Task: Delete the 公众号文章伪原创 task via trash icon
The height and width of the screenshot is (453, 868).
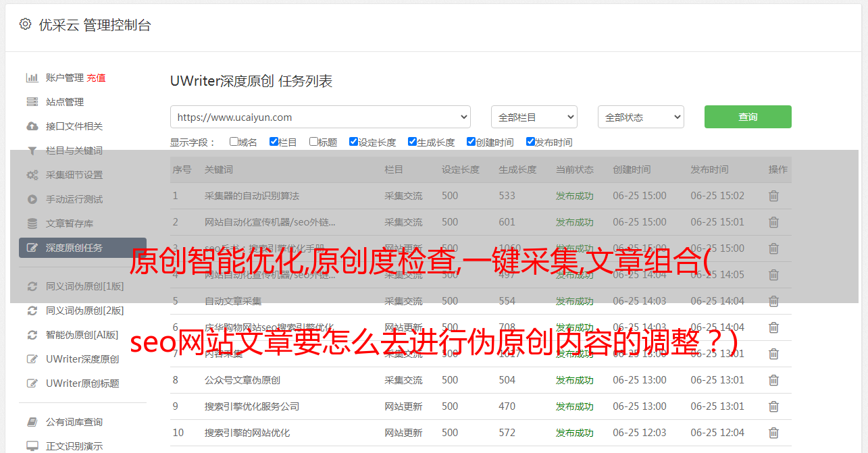Action: tap(773, 380)
